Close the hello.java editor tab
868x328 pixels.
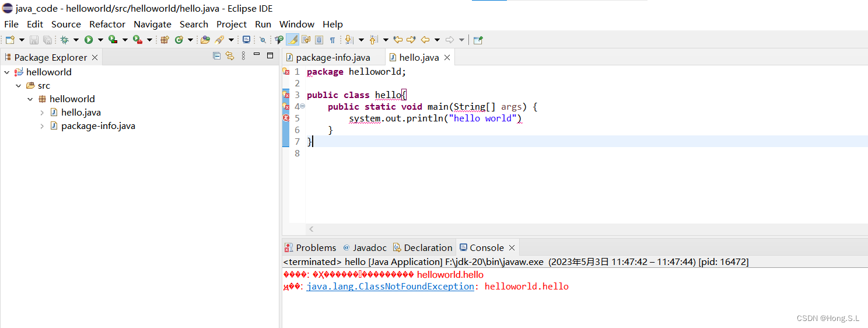click(x=447, y=58)
